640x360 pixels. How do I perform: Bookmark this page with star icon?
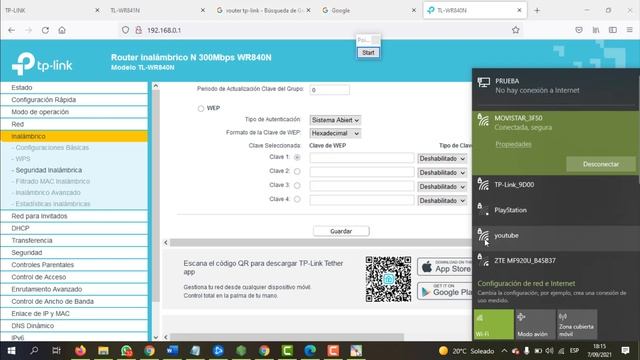[516, 30]
